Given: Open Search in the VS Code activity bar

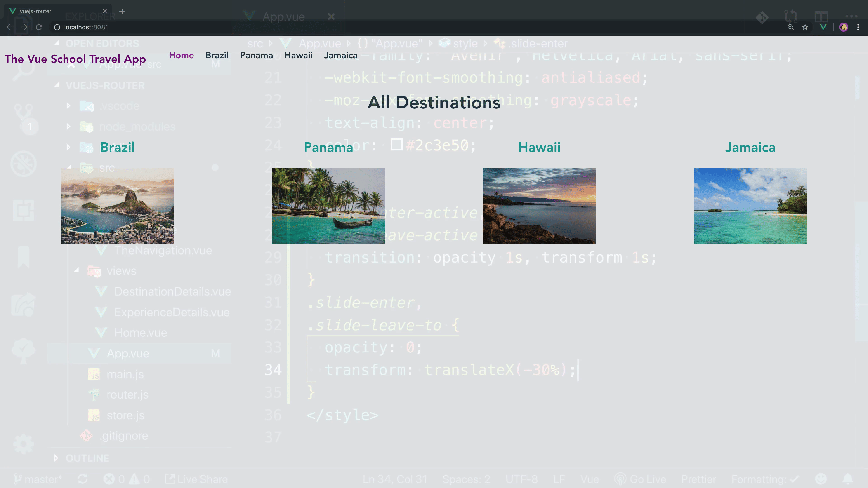Looking at the screenshot, I should 23,70.
